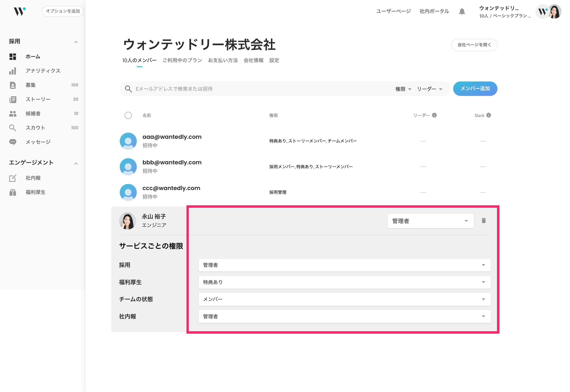Screen dimensions: 570x392
Task: Switch to お支払い方法 tab
Action: (223, 60)
